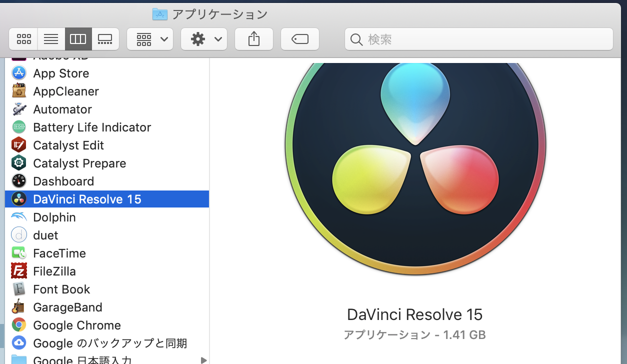Select "FaceTime" in the list

pos(59,253)
